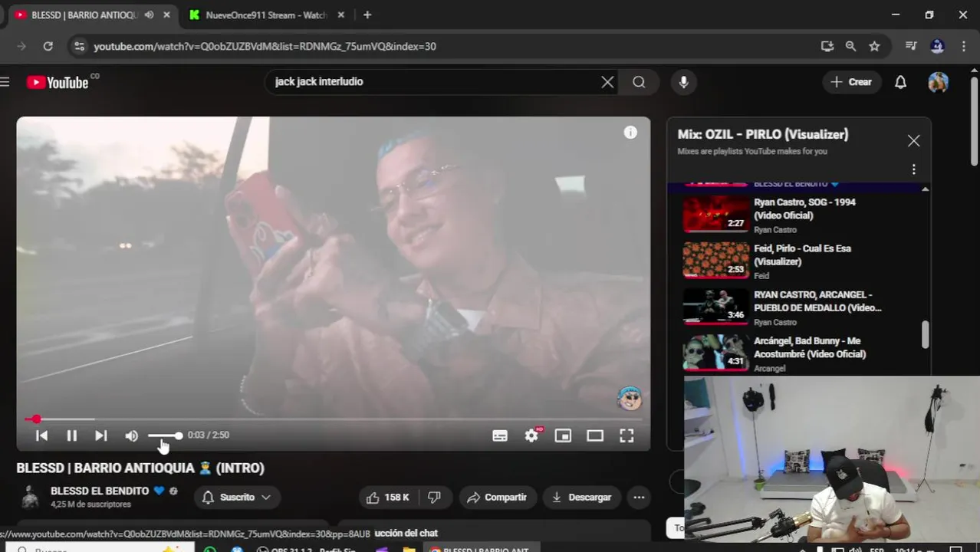Like the video with 158 K

pyautogui.click(x=388, y=498)
